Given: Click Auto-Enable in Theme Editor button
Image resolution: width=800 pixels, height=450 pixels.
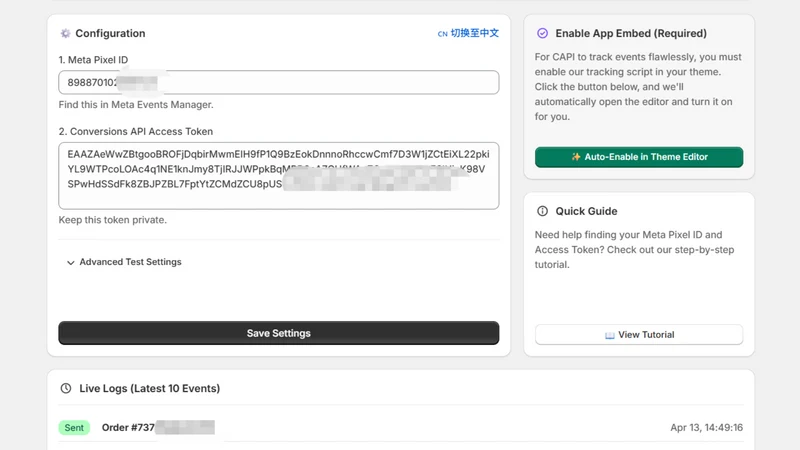Looking at the screenshot, I should (639, 157).
